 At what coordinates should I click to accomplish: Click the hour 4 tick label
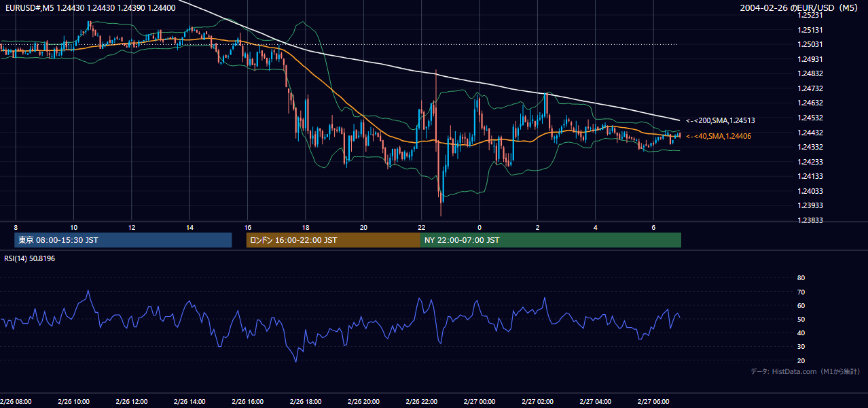596,227
